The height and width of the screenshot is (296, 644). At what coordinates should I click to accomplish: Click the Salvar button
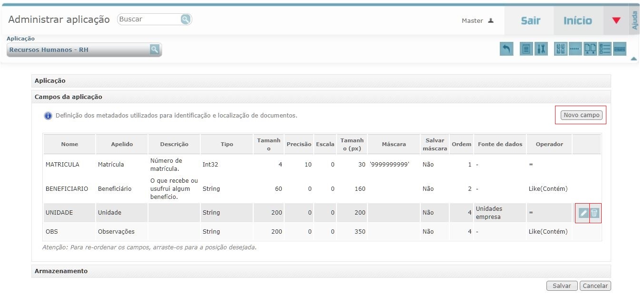tap(562, 286)
